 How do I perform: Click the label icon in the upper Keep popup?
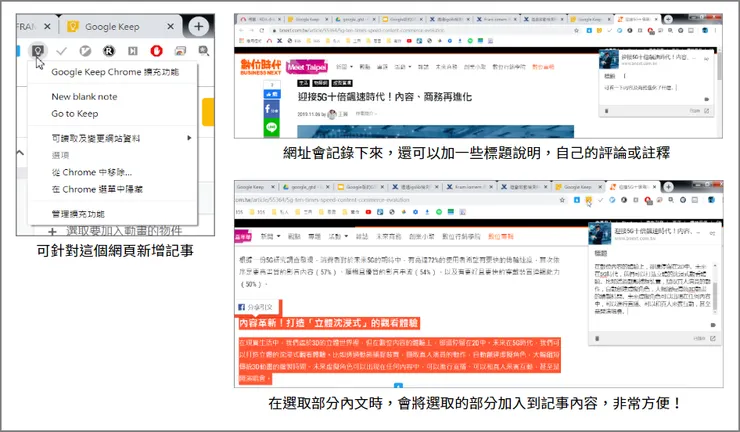pyautogui.click(x=706, y=99)
